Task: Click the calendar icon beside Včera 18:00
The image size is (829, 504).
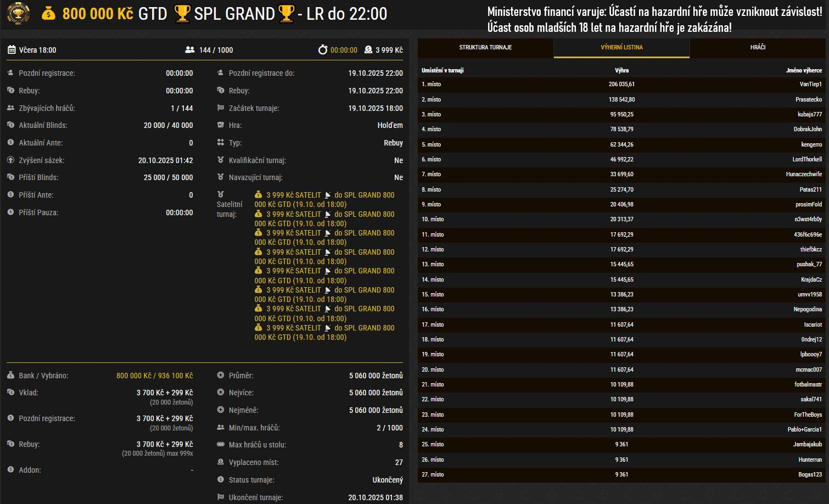Action: (12, 50)
